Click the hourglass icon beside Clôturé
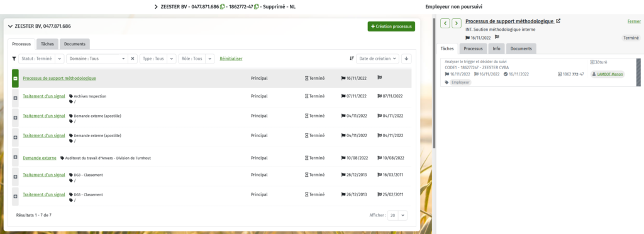The height and width of the screenshot is (234, 644). click(x=592, y=62)
